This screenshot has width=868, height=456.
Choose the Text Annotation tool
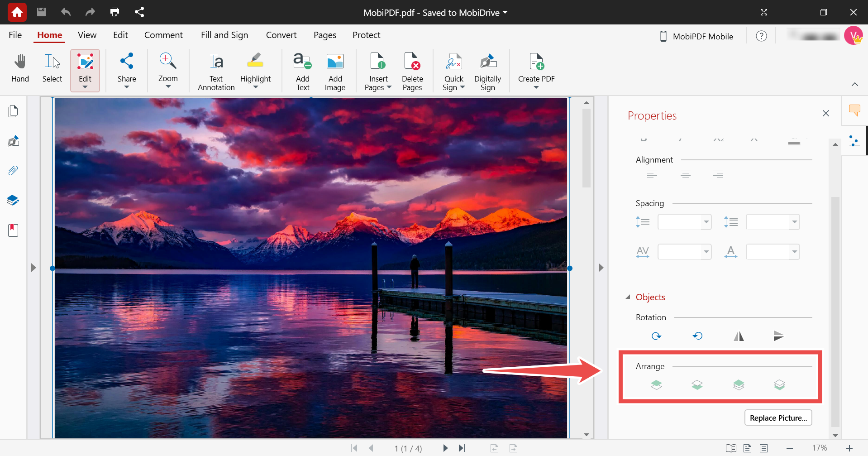pos(216,72)
